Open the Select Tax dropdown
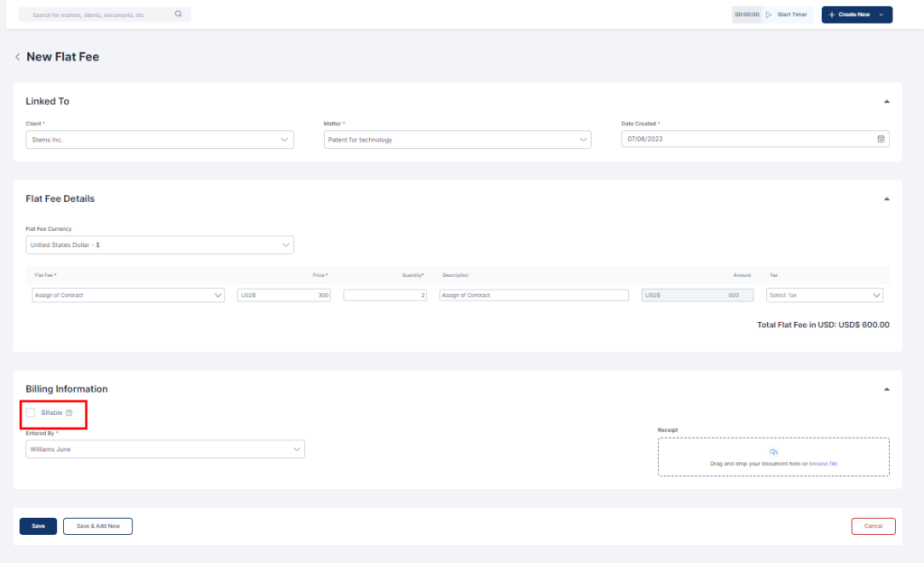Screen dimensions: 924x563 [x=824, y=295]
